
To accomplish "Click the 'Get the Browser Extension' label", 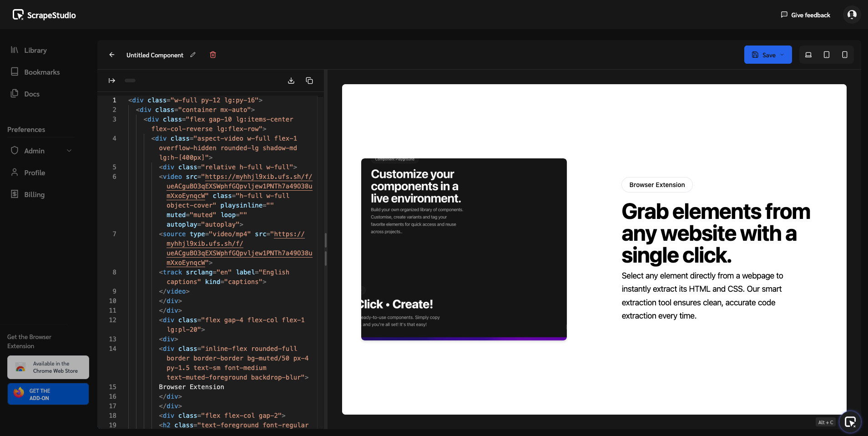I will click(x=29, y=341).
